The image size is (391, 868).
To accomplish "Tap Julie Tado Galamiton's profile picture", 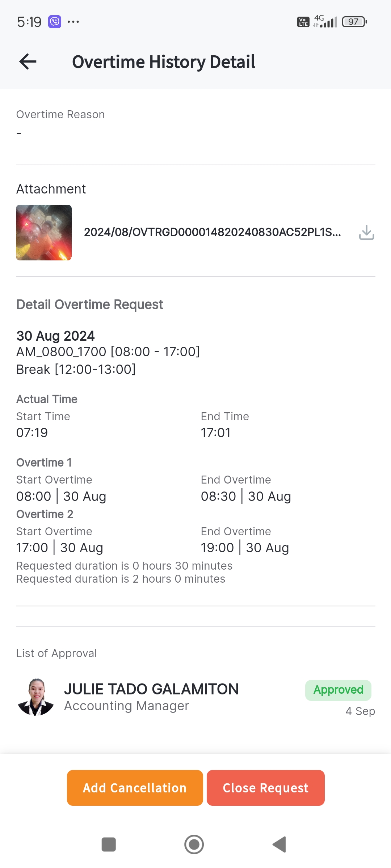I will (35, 697).
